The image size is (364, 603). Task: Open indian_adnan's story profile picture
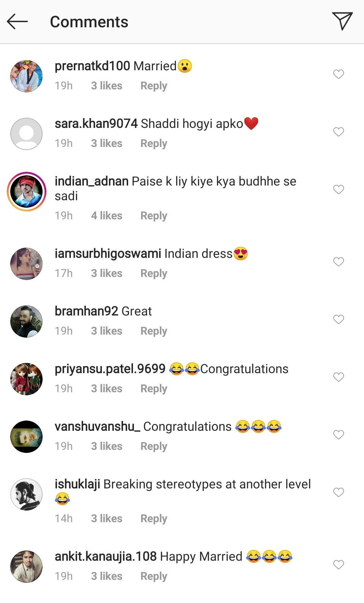click(x=27, y=192)
